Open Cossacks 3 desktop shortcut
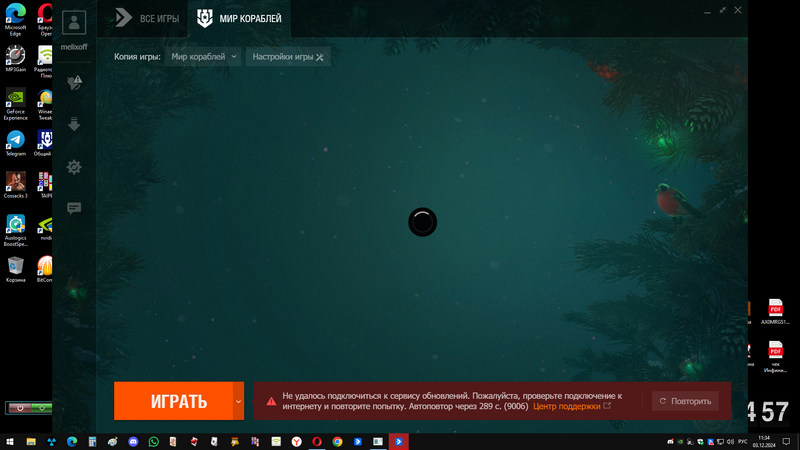Screen dimensions: 800x450 (15, 185)
